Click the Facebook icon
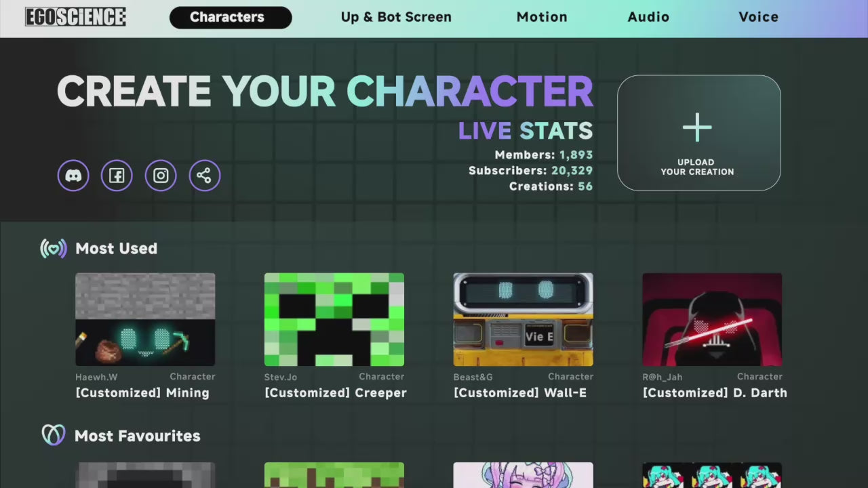 117,176
